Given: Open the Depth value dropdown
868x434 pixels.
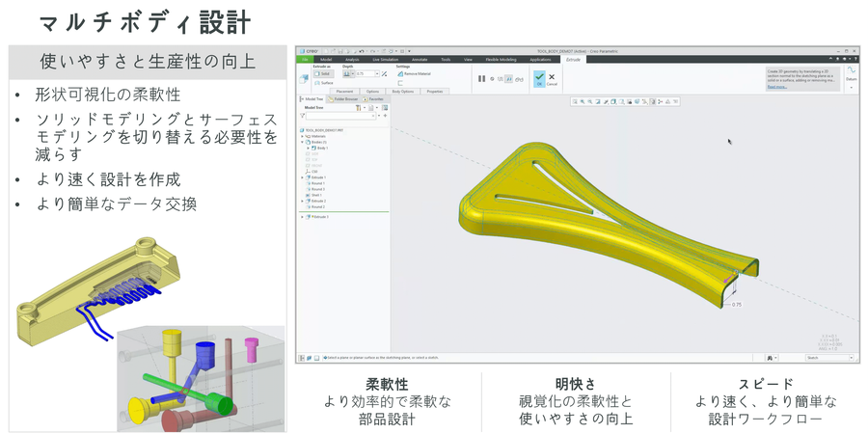Looking at the screenshot, I should [x=376, y=73].
